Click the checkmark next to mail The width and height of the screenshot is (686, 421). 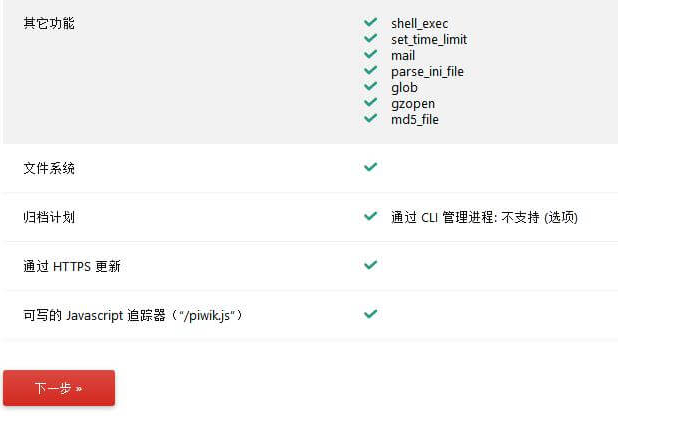[370, 54]
